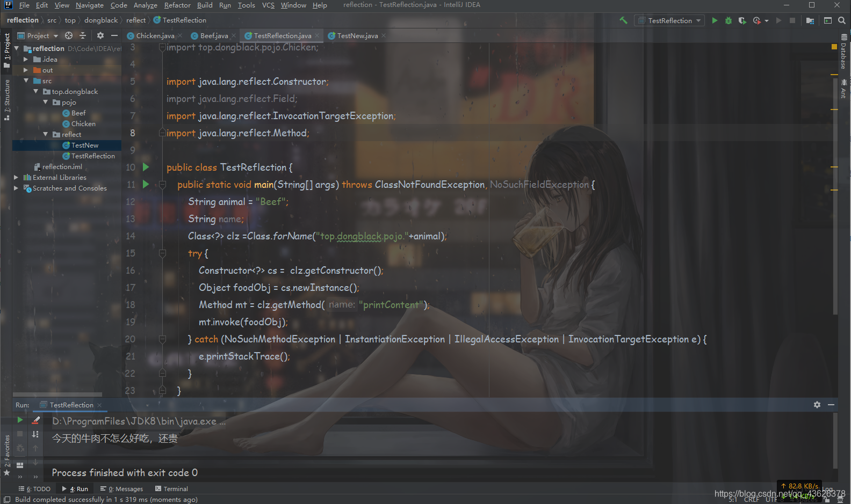Open the Build menu
Image resolution: width=851 pixels, height=504 pixels.
pos(205,5)
